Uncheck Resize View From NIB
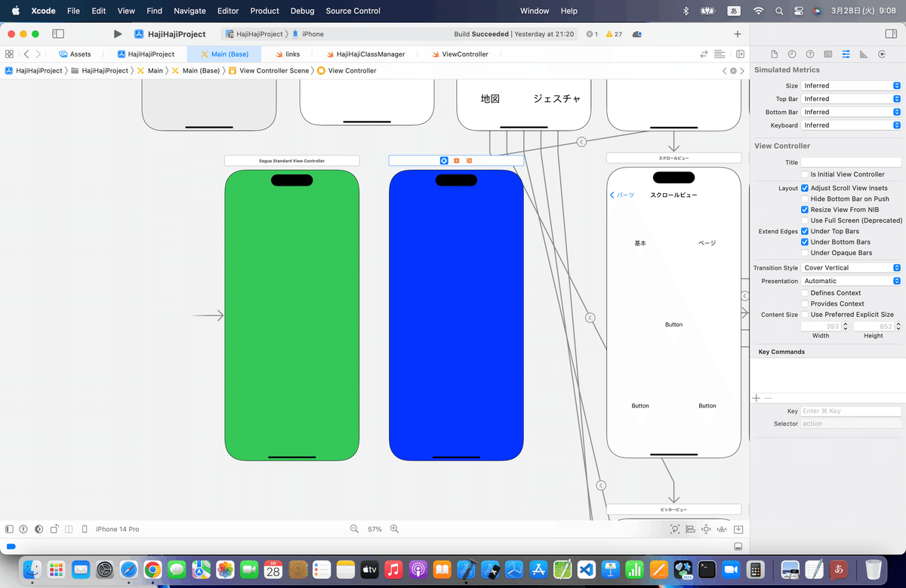 pyautogui.click(x=805, y=209)
